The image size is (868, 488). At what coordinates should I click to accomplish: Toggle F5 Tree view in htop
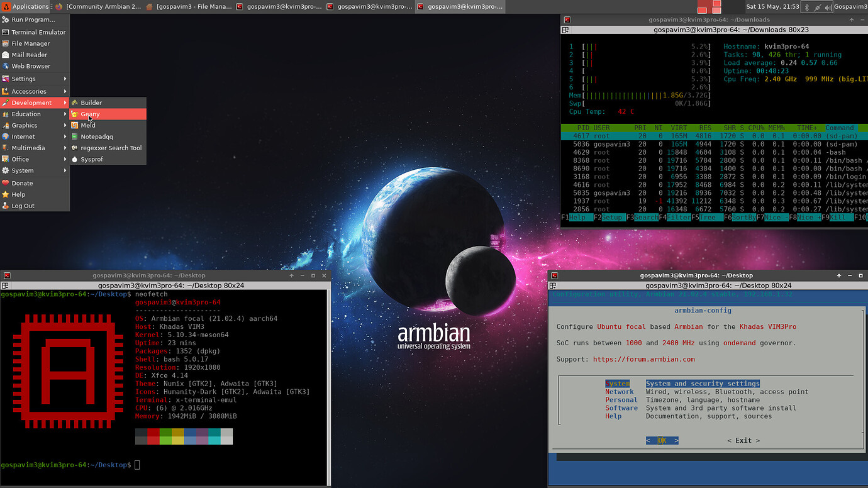point(707,217)
